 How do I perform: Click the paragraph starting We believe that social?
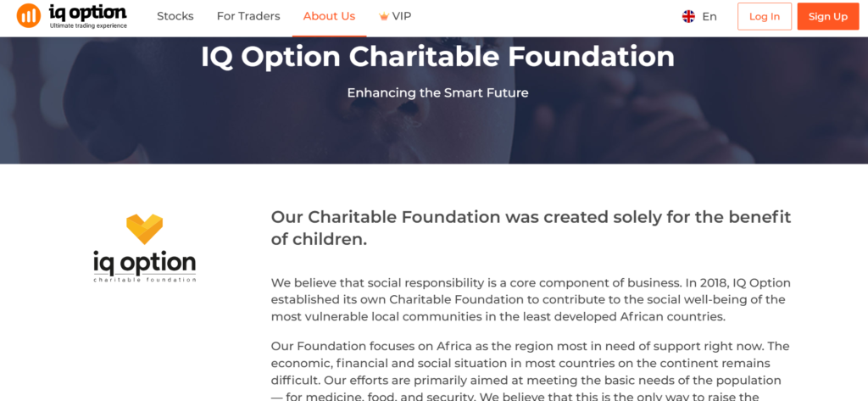tap(531, 300)
